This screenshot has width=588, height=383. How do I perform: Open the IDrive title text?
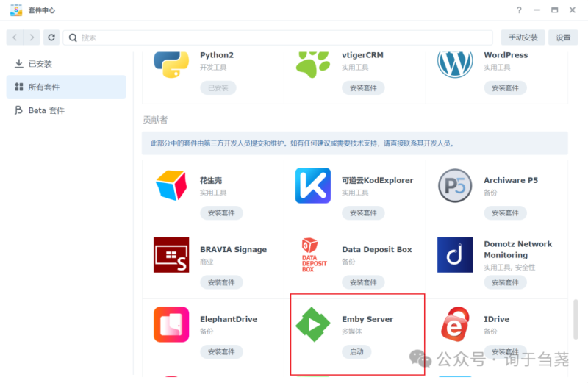[497, 319]
